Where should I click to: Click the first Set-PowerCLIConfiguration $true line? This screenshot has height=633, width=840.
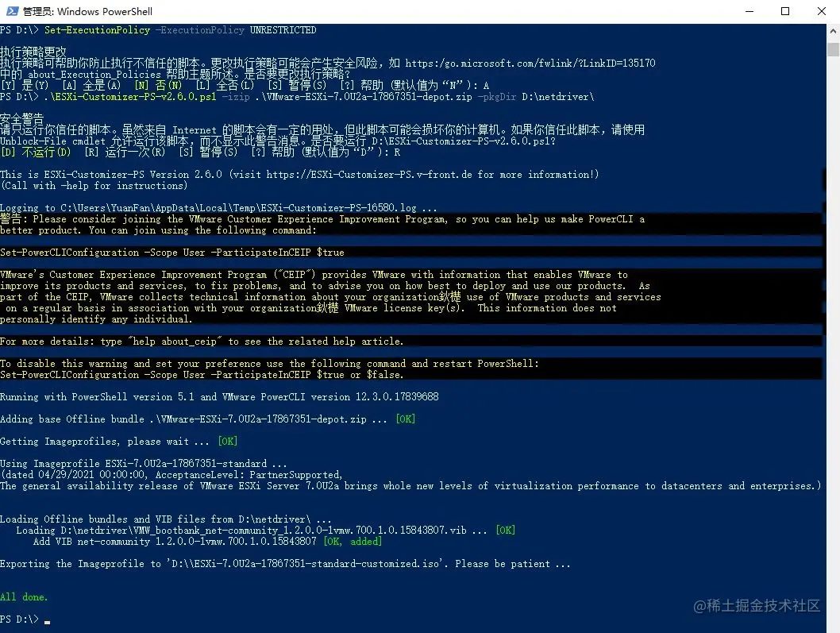(172, 253)
